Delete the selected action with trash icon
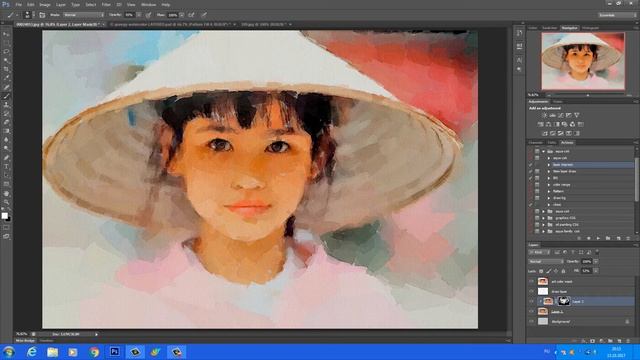Viewport: 640px width, 360px height. point(628,238)
